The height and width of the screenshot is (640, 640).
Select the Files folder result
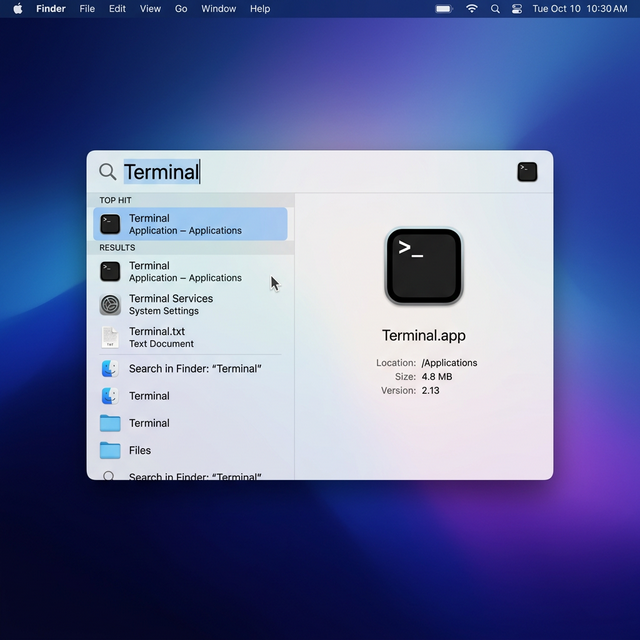point(190,450)
